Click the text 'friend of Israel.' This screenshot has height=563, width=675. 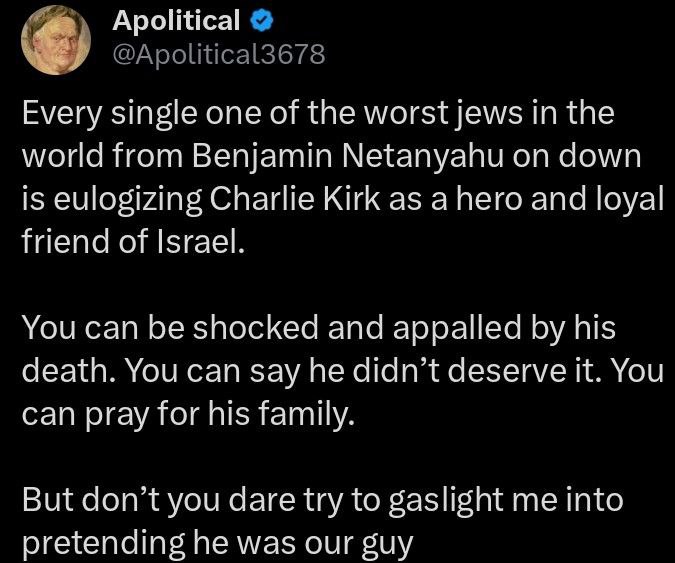pos(133,241)
